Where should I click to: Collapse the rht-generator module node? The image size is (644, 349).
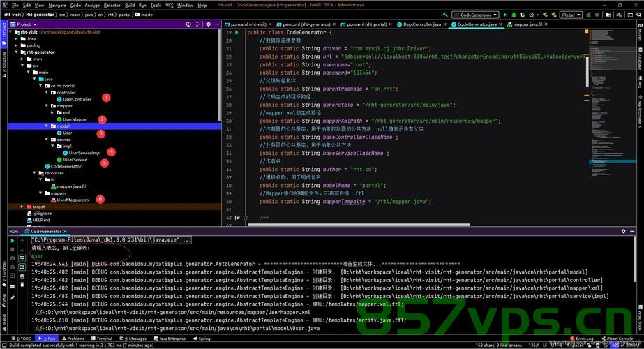(17, 52)
